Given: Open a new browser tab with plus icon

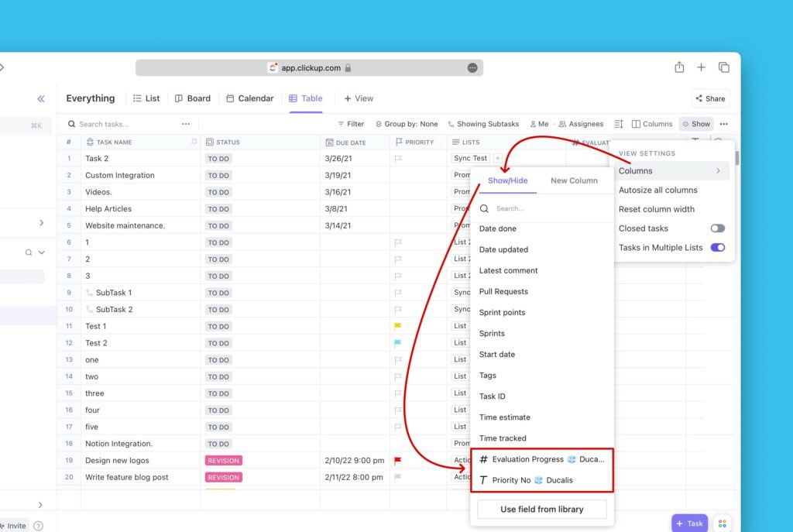Looking at the screenshot, I should click(701, 67).
